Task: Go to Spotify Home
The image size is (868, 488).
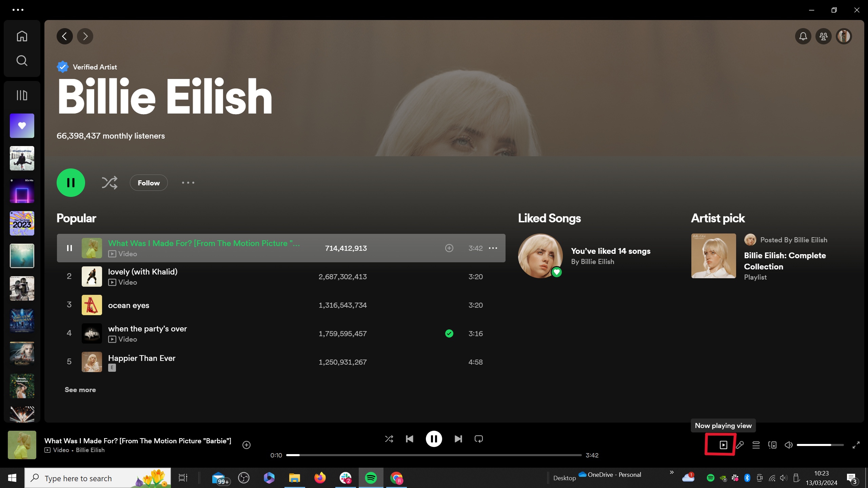Action: [22, 36]
